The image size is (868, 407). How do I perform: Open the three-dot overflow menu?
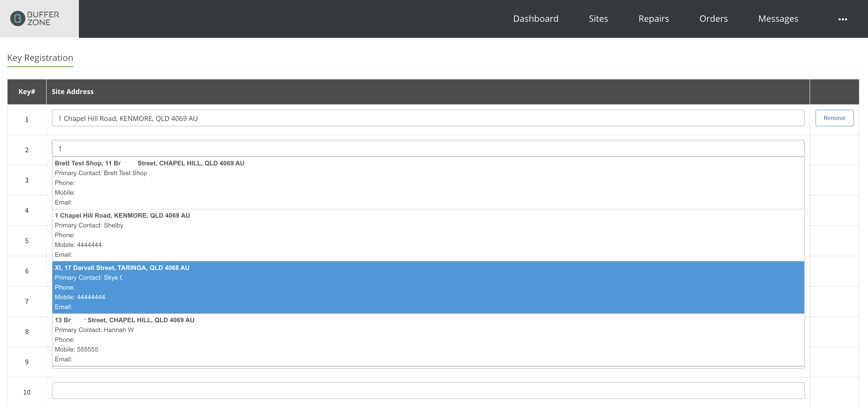842,19
